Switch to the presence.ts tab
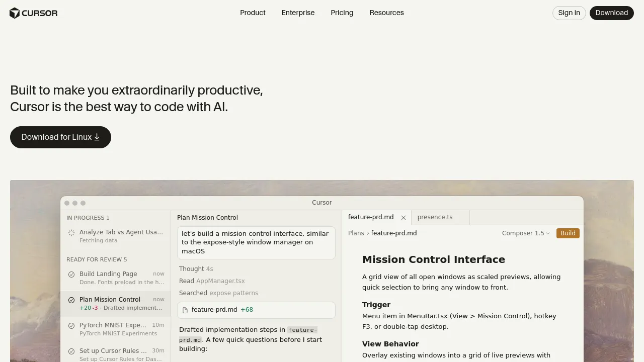The image size is (644, 362). tap(435, 217)
